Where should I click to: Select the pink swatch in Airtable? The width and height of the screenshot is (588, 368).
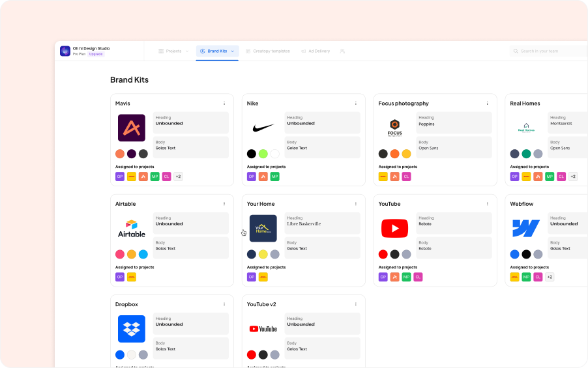point(120,255)
